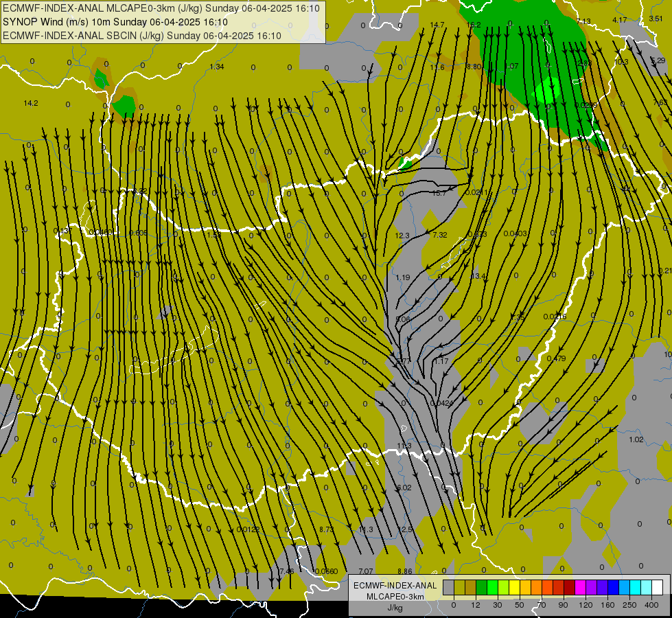
Task: Click the map value 14.2
Action: click(31, 104)
